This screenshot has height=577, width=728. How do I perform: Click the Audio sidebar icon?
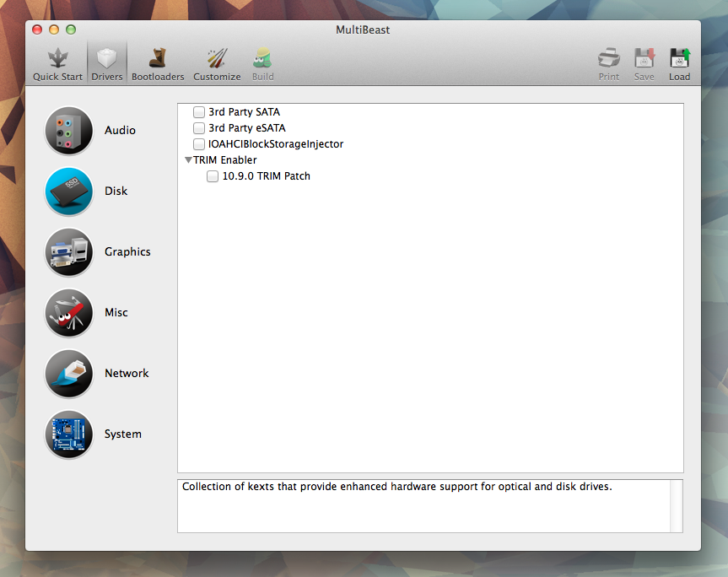tap(68, 131)
